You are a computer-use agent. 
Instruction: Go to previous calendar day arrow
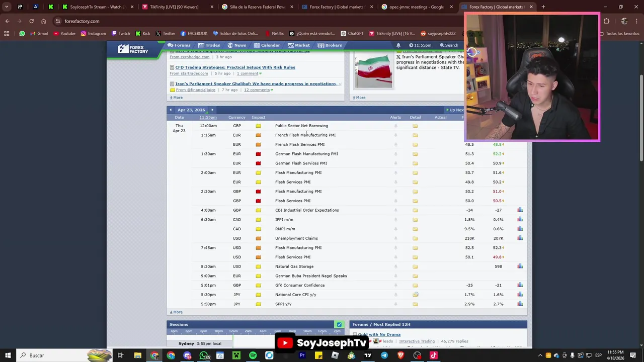171,110
